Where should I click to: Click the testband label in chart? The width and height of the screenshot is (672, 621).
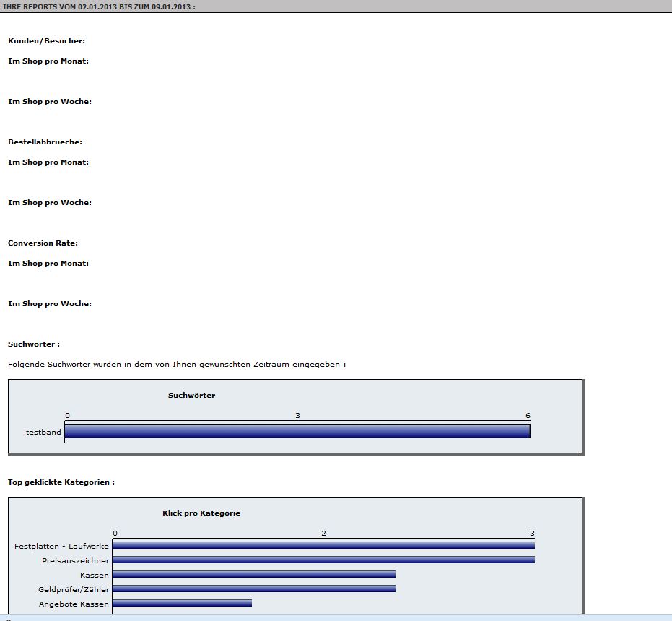[43, 432]
